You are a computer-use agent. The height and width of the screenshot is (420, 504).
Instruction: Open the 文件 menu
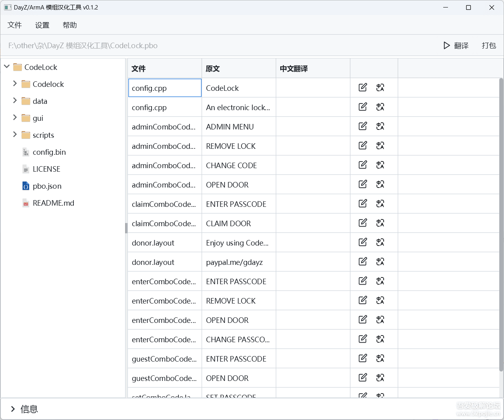point(15,25)
